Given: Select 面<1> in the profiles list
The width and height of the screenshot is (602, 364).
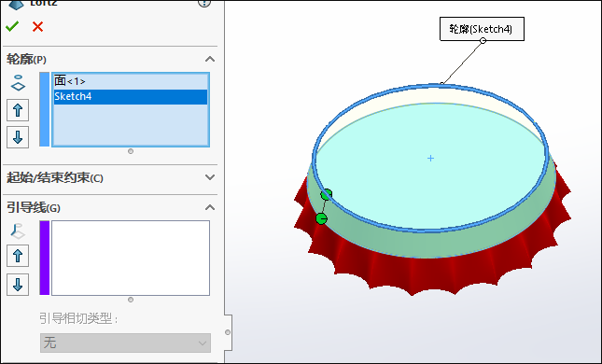Looking at the screenshot, I should tap(69, 81).
